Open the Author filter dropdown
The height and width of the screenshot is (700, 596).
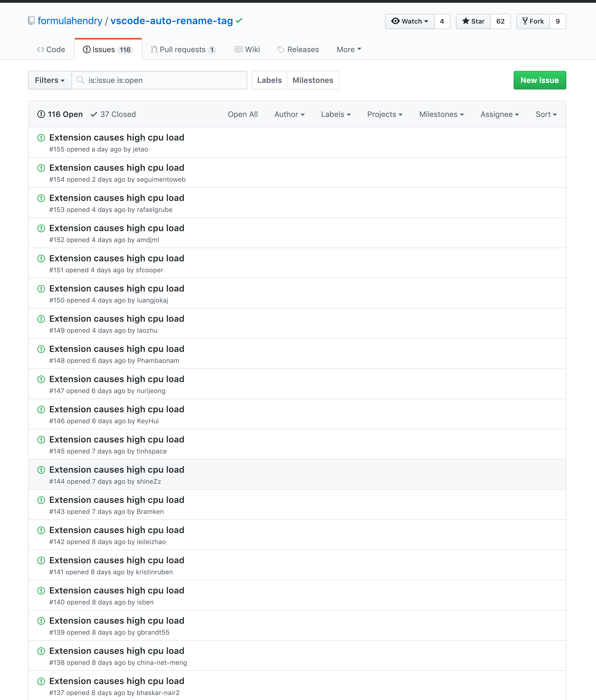point(289,114)
